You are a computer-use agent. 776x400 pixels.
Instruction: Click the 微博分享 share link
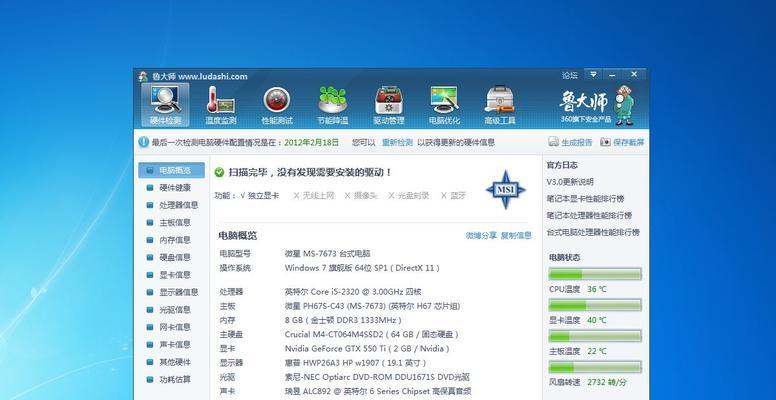click(481, 236)
